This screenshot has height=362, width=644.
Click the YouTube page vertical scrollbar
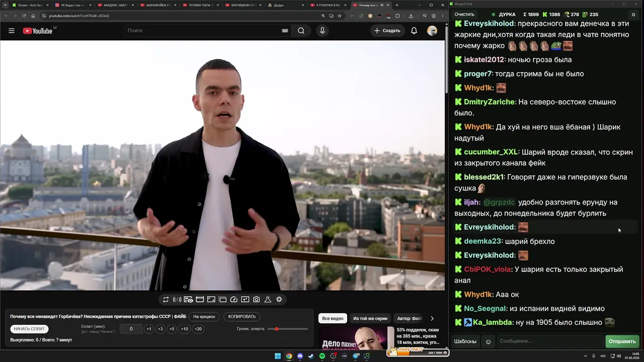[x=446, y=59]
